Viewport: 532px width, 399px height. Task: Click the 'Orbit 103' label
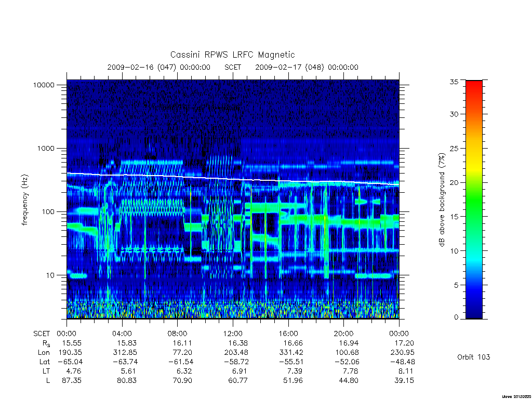(x=474, y=357)
